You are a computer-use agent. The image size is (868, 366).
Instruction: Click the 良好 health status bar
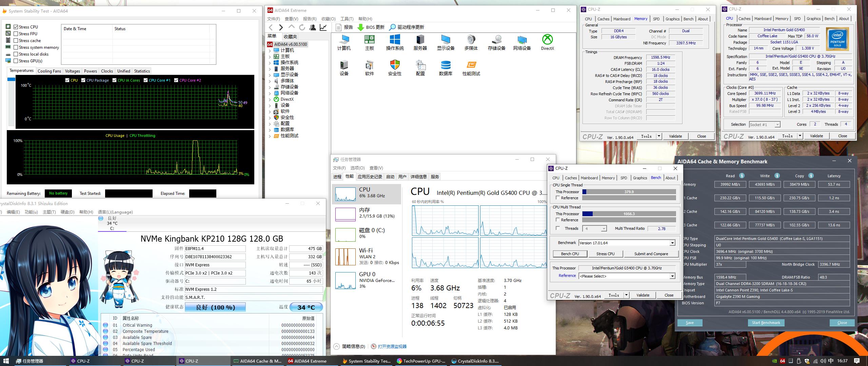215,307
